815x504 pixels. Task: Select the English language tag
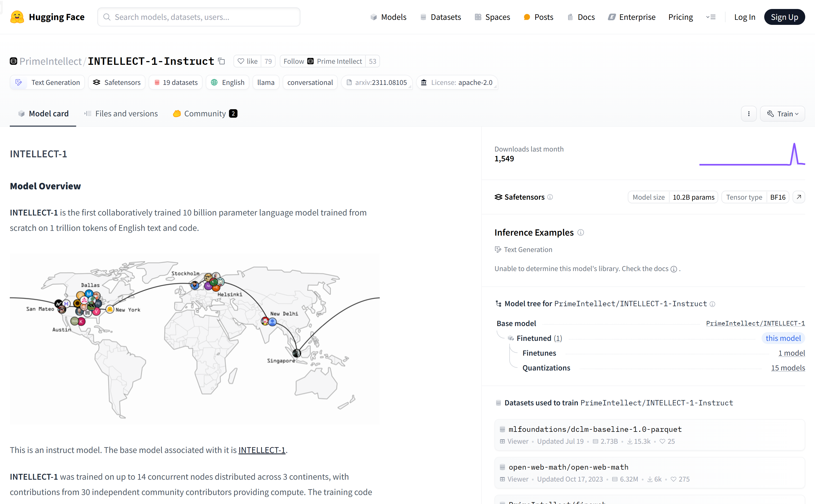228,82
